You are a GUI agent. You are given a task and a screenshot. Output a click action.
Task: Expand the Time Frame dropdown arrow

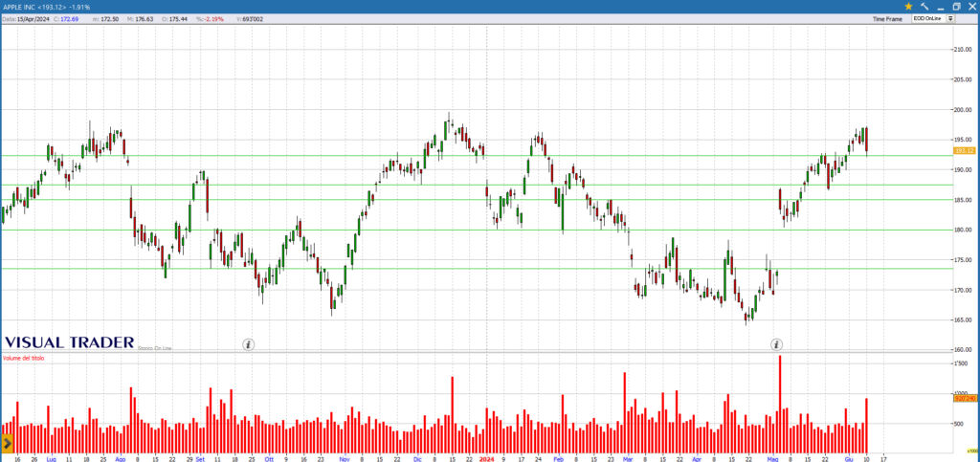(950, 19)
